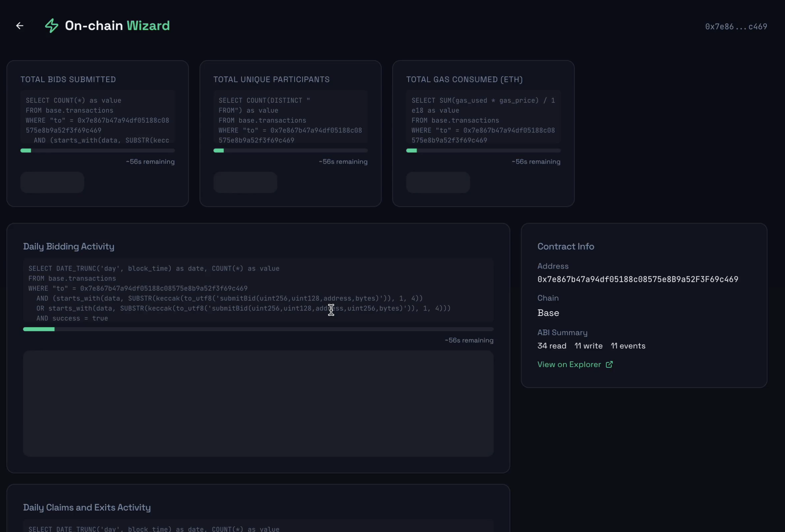Screen dimensions: 785x532
Task: Click the SQL query in Total Bids Submitted
Action: [x=97, y=120]
